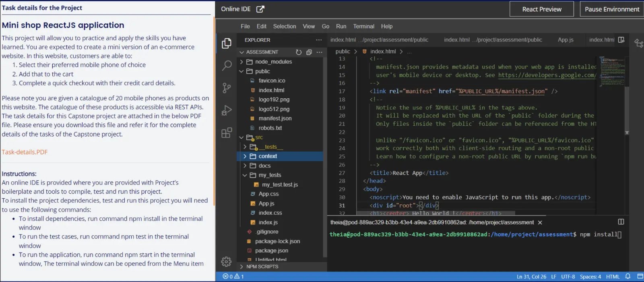Click errors and warnings count in status bar
This screenshot has width=644, height=282.
pos(234,276)
